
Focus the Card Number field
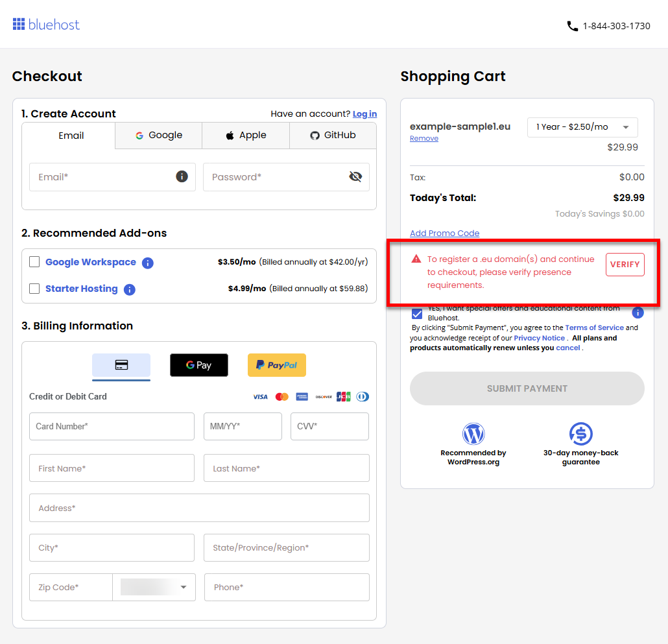(112, 426)
